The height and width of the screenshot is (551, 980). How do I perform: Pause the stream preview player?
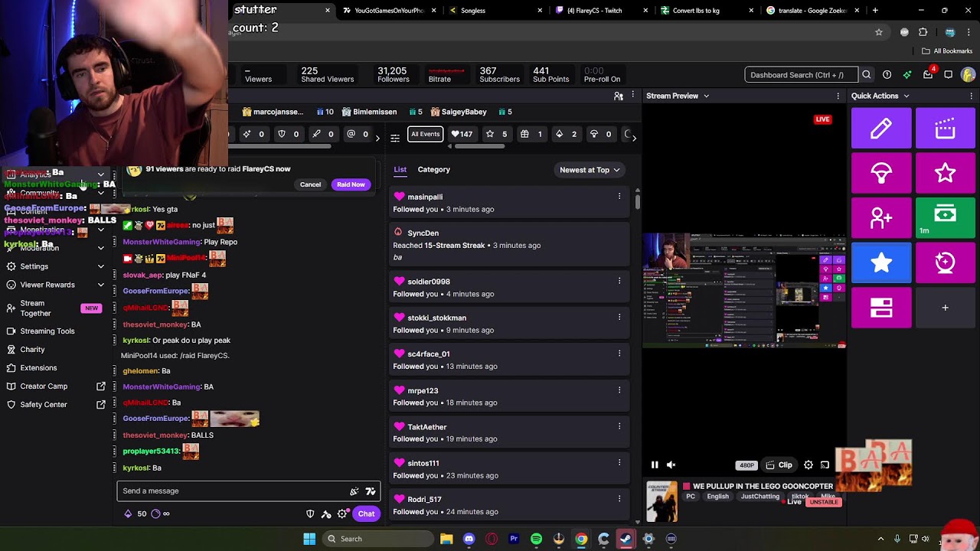655,465
